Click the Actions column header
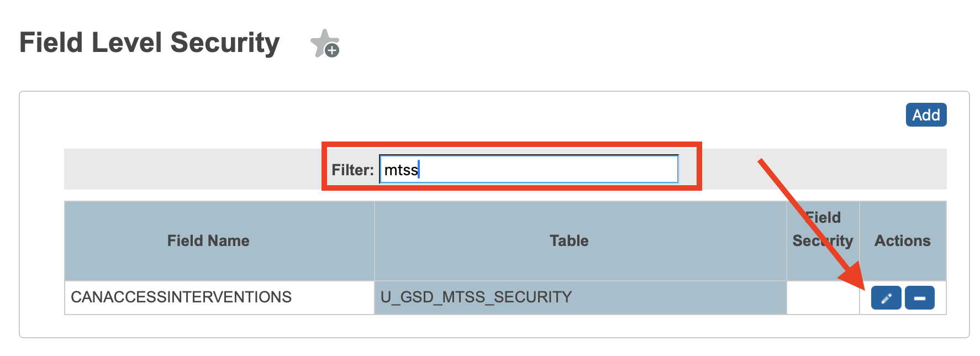980x356 pixels. point(903,241)
